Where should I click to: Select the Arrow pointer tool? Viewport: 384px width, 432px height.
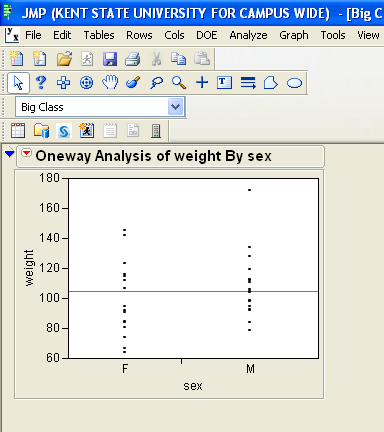(18, 83)
